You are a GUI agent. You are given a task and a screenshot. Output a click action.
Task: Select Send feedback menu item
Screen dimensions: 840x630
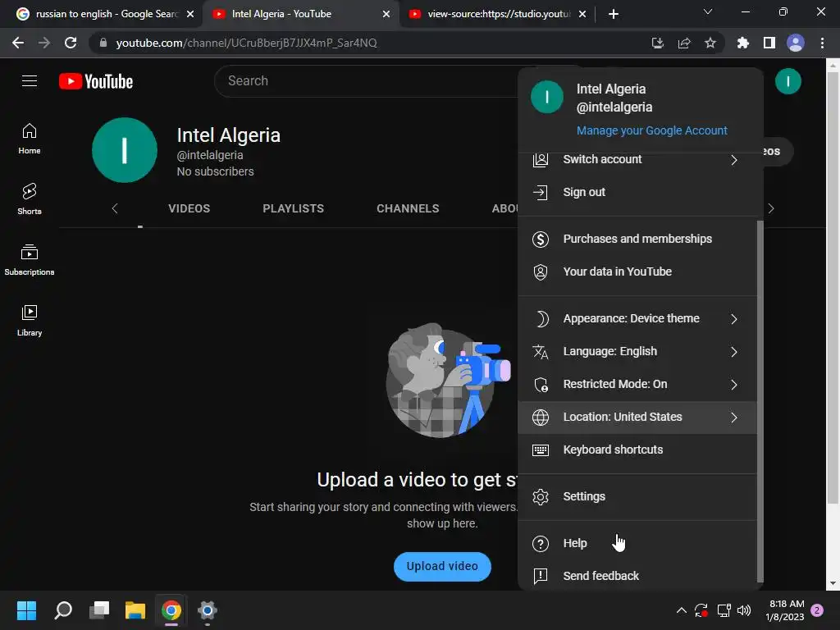(x=637, y=577)
